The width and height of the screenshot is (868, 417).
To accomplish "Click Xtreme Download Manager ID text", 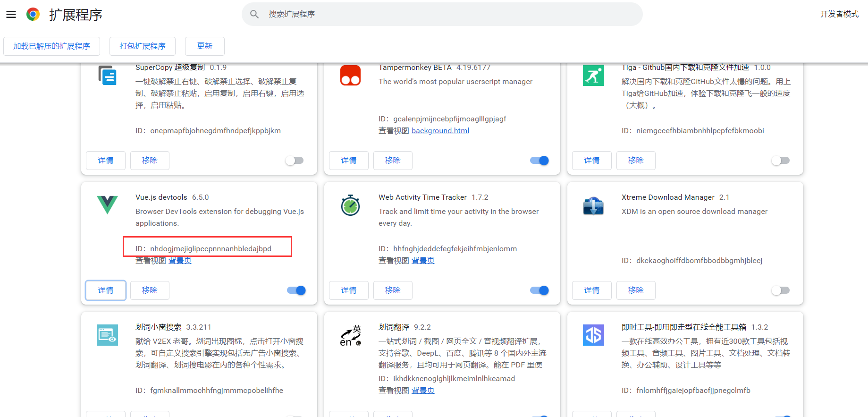I will tap(692, 261).
